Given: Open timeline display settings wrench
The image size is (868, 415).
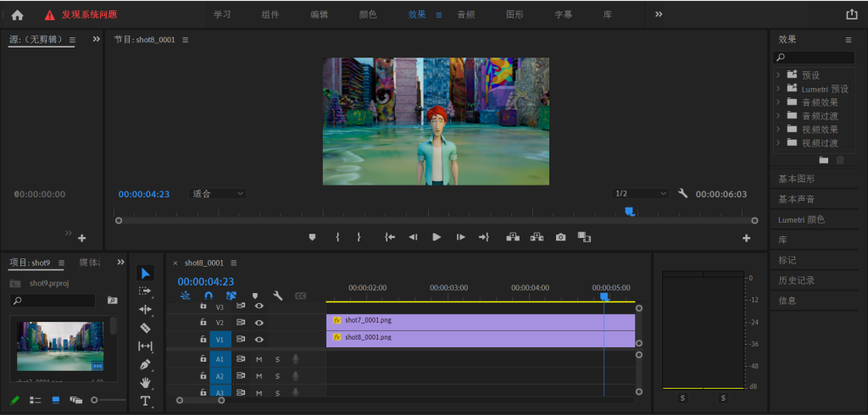Looking at the screenshot, I should (x=278, y=296).
